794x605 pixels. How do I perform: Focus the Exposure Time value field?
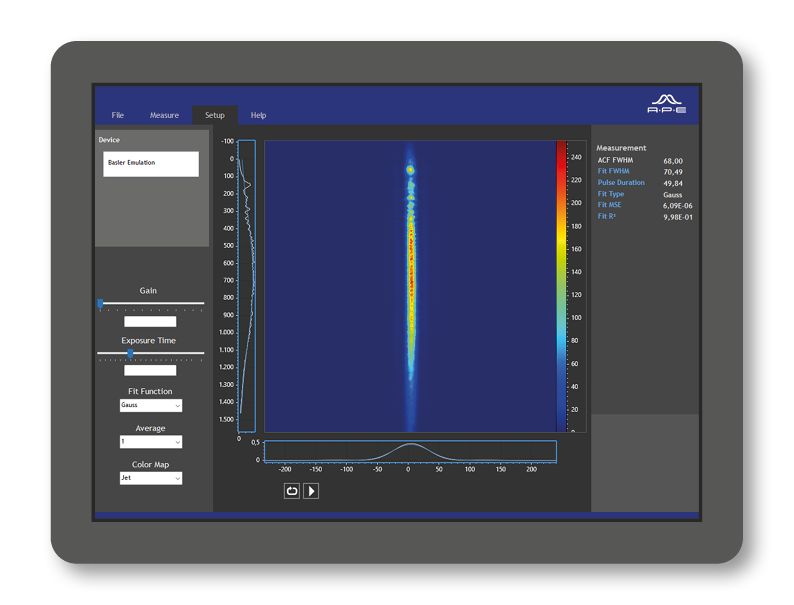[x=150, y=371]
